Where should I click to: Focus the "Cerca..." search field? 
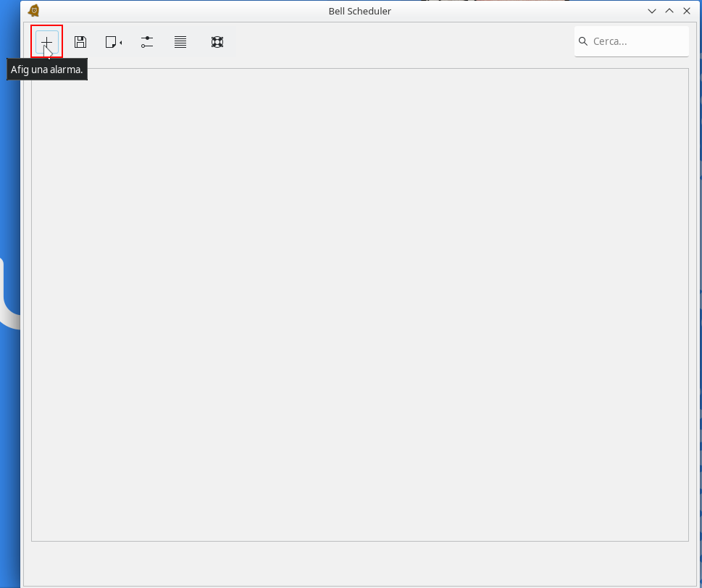[x=638, y=41]
